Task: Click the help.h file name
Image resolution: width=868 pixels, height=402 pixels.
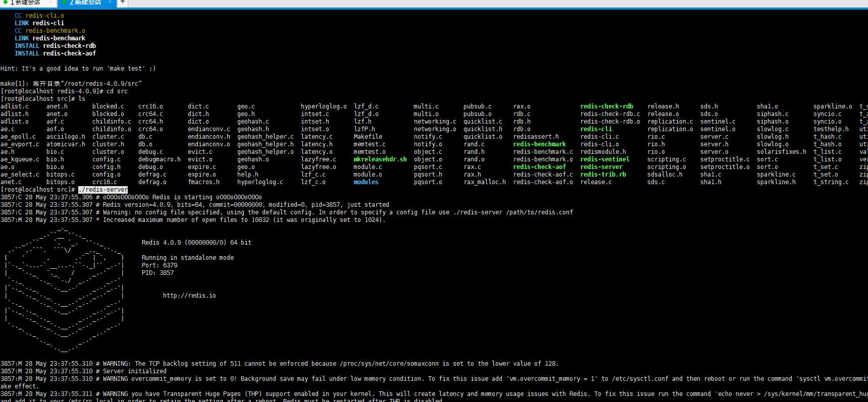Action: tap(247, 175)
